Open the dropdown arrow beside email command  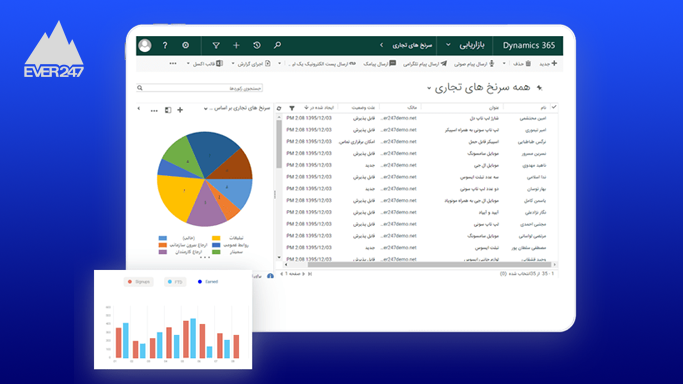pos(280,64)
